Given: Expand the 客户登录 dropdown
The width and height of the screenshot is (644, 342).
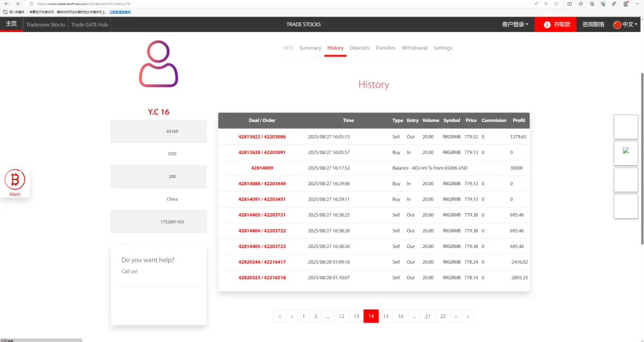Looking at the screenshot, I should click(x=515, y=25).
